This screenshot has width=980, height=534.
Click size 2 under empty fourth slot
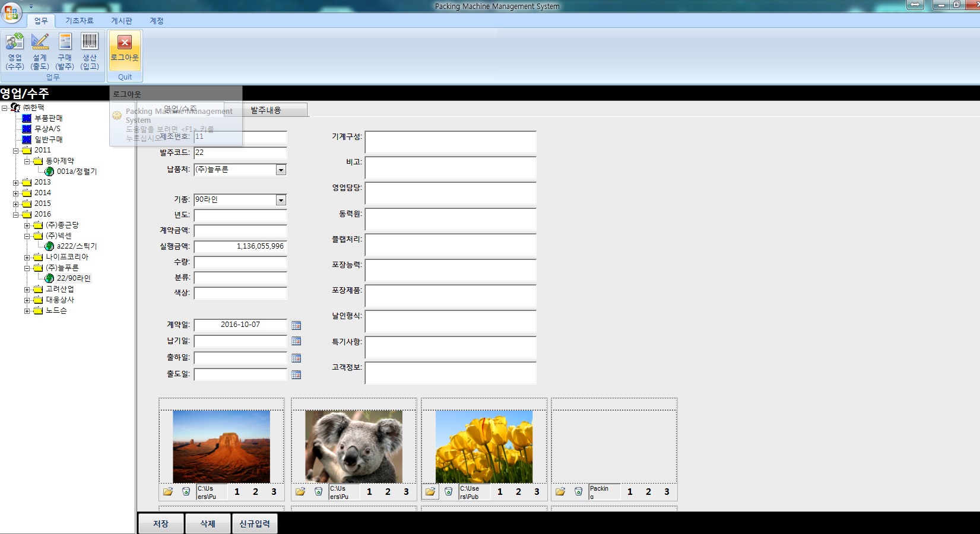(x=648, y=492)
